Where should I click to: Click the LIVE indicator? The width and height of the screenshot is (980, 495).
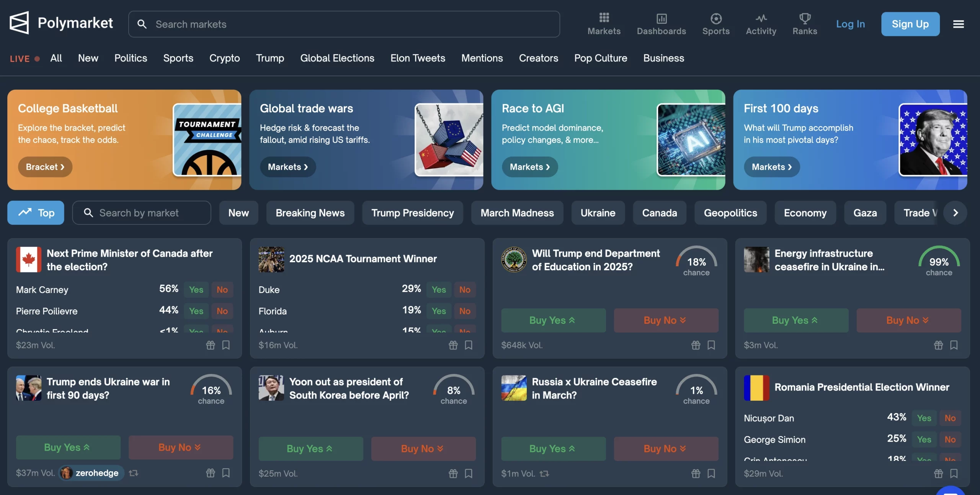(24, 59)
